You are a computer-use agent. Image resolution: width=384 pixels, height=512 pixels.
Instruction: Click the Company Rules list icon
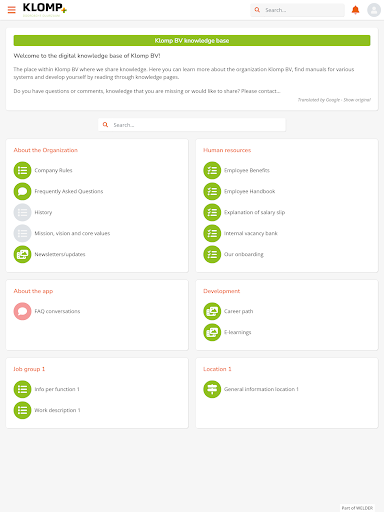(22, 170)
